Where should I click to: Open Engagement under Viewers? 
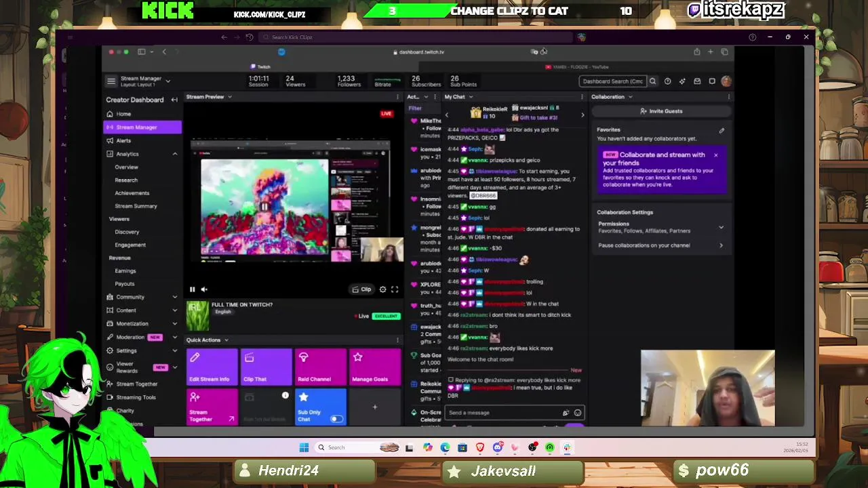[130, 245]
